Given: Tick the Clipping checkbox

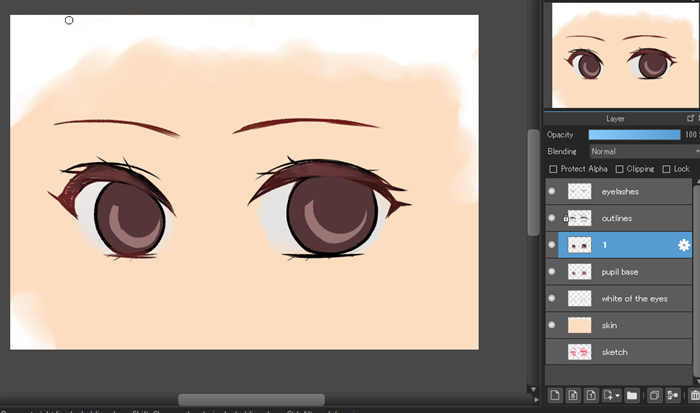Looking at the screenshot, I should point(619,169).
